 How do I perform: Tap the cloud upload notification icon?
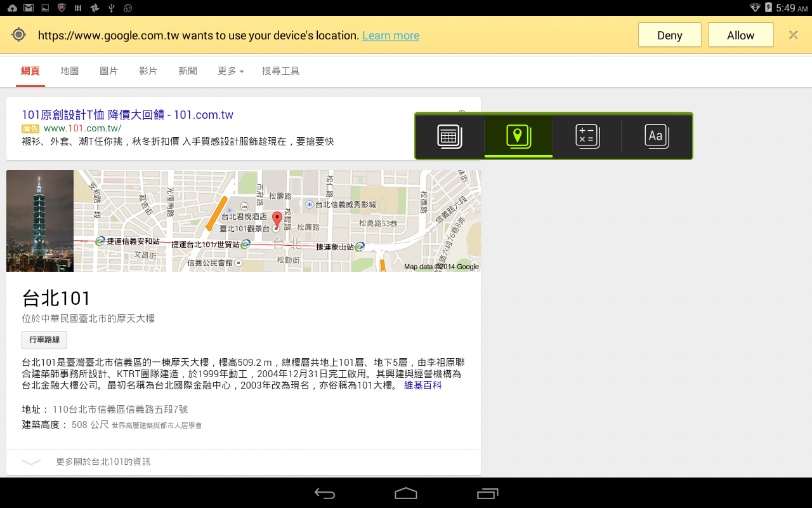(12, 8)
